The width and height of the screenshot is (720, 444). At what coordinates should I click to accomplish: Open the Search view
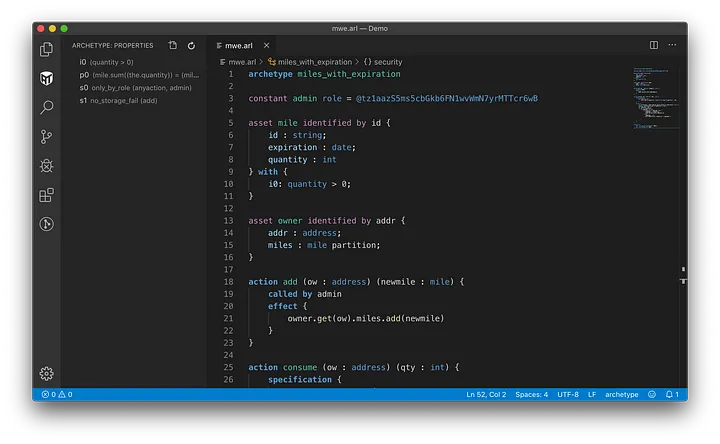tap(46, 108)
